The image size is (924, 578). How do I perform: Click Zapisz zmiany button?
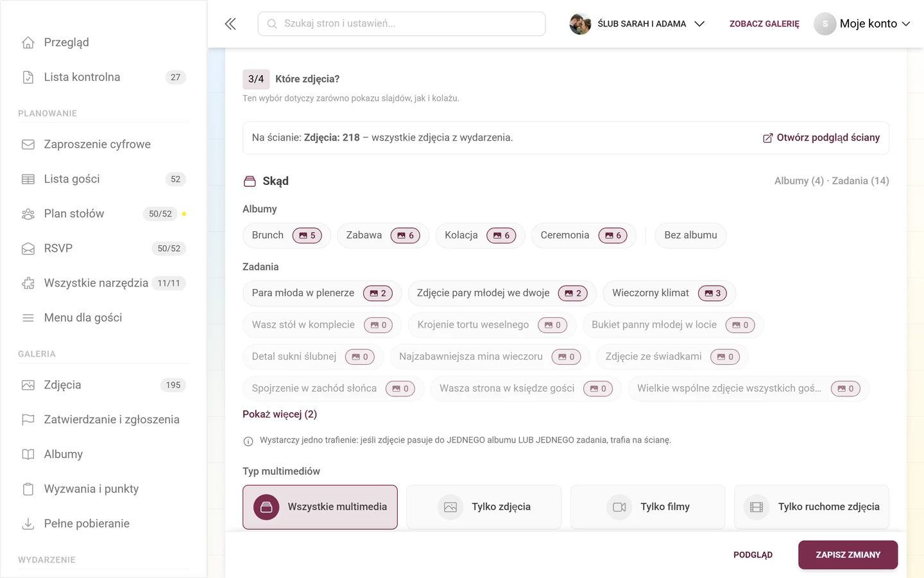(848, 555)
